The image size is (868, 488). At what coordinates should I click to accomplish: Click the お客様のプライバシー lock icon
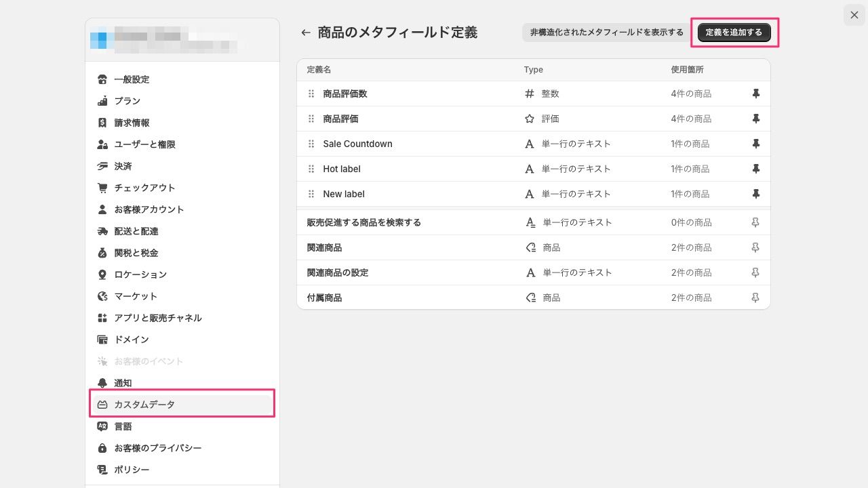pos(102,448)
